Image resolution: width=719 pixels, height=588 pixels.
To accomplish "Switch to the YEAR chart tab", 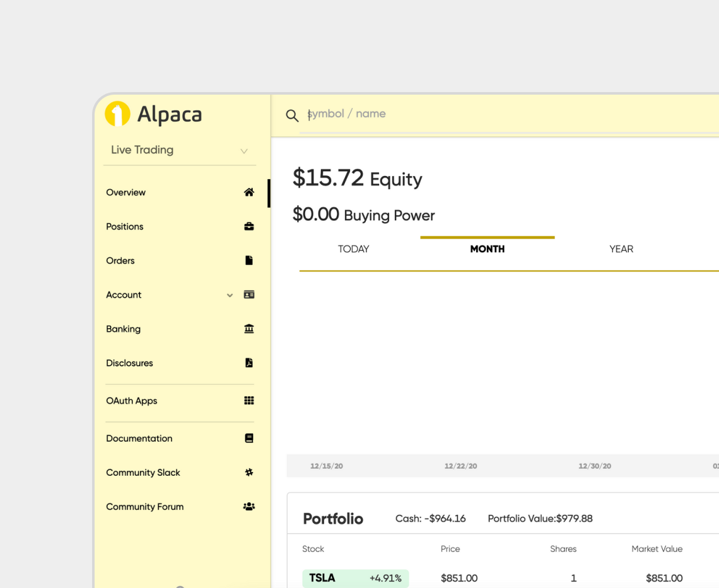I will (621, 249).
